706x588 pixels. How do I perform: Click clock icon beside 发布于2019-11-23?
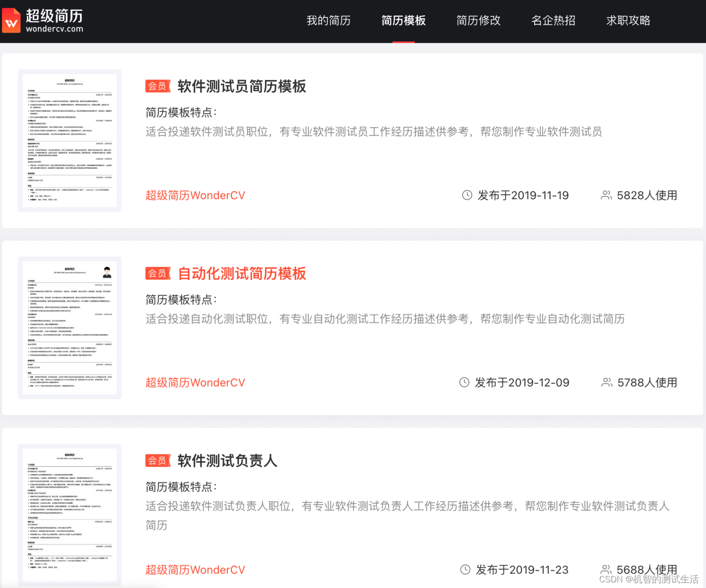pos(465,570)
